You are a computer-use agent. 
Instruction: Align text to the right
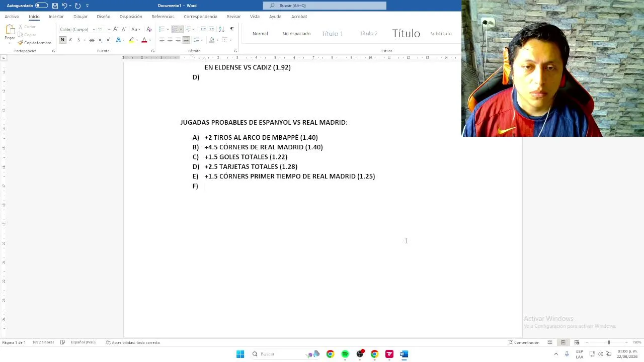pyautogui.click(x=178, y=40)
